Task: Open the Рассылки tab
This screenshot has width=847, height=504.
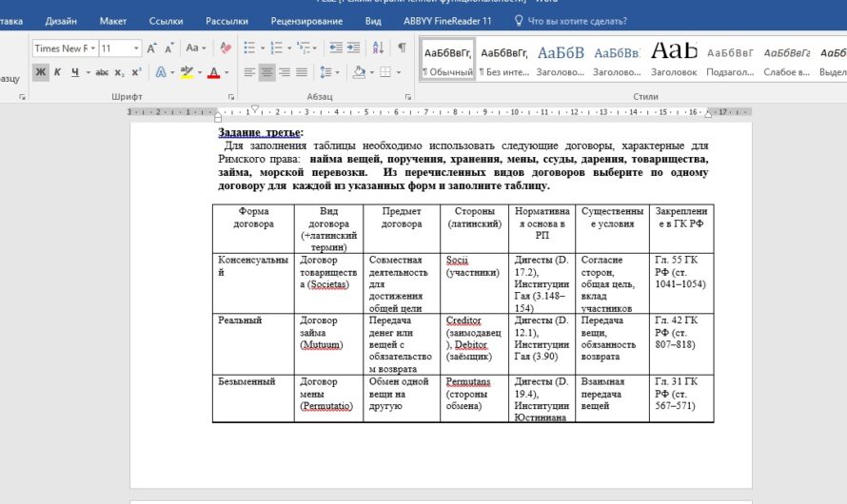Action: click(x=227, y=21)
